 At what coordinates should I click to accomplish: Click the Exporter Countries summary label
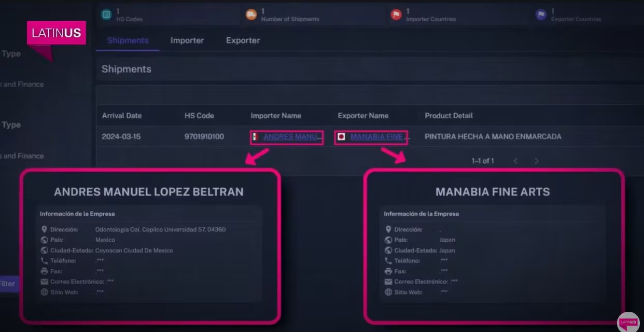[x=577, y=19]
